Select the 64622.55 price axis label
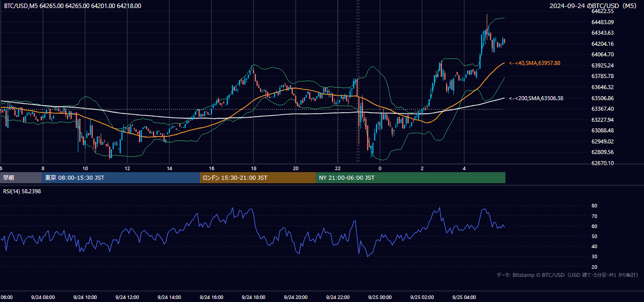This screenshot has height=302, width=644. (x=602, y=11)
